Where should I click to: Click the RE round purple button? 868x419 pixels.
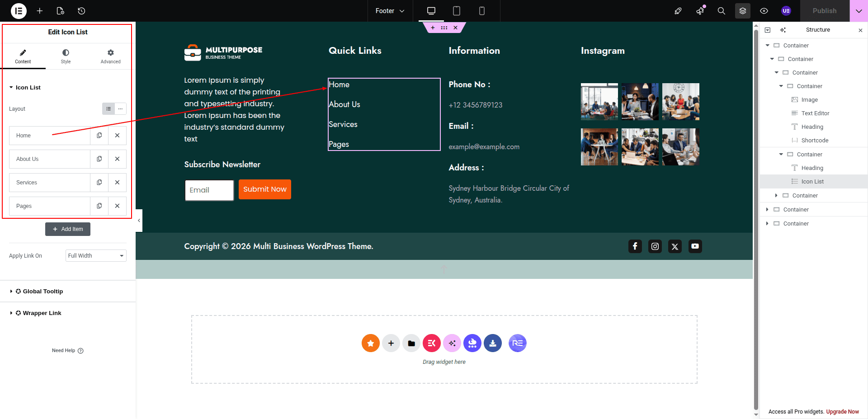pos(518,343)
